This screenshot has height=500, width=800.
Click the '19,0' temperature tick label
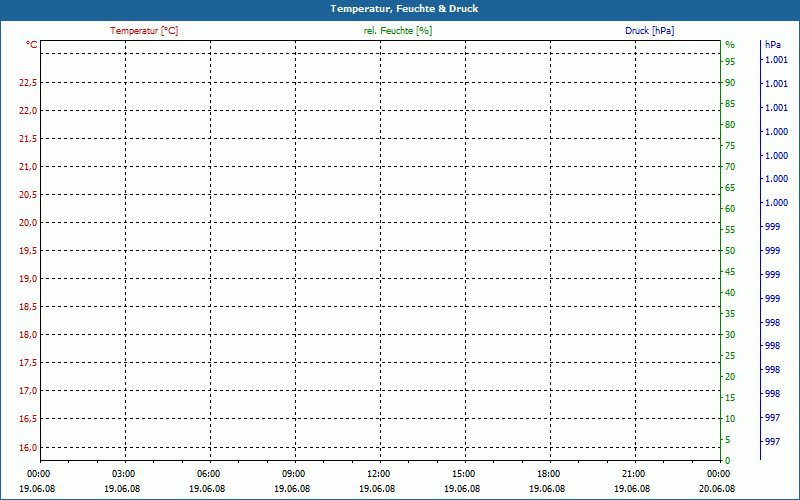28,279
